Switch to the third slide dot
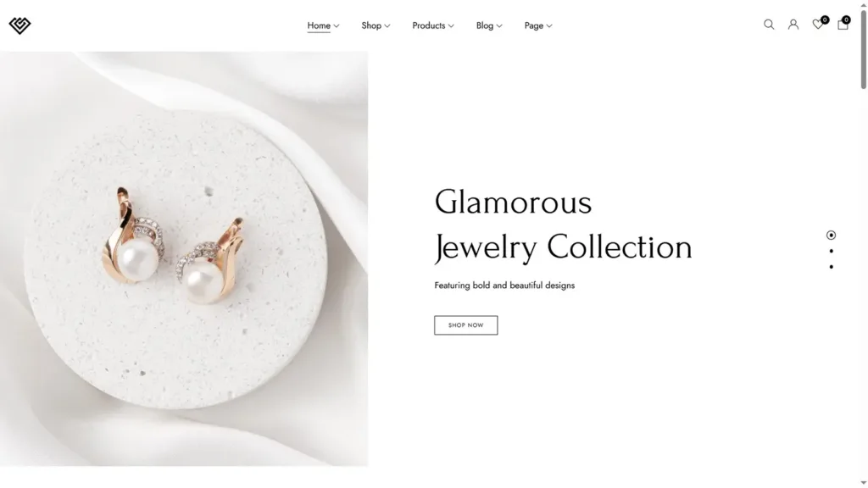 click(831, 267)
